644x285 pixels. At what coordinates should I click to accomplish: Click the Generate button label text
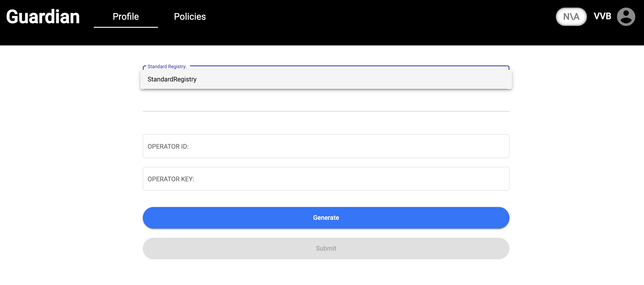[x=326, y=218]
